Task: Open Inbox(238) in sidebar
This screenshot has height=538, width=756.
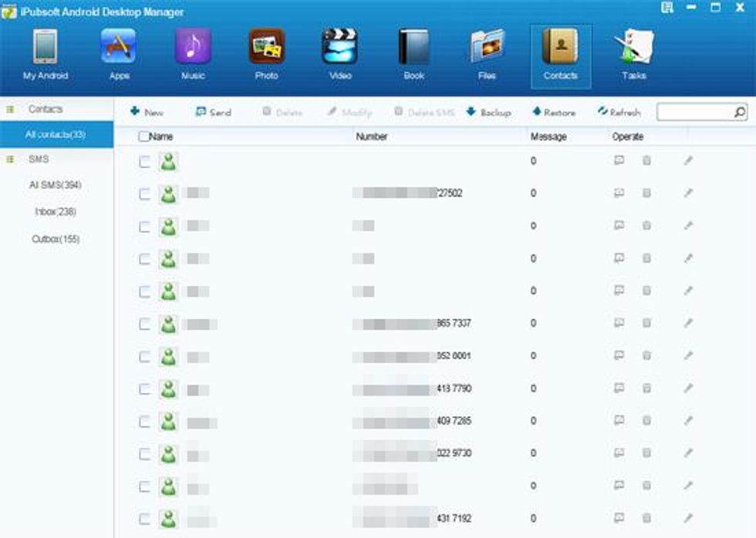Action: point(56,211)
